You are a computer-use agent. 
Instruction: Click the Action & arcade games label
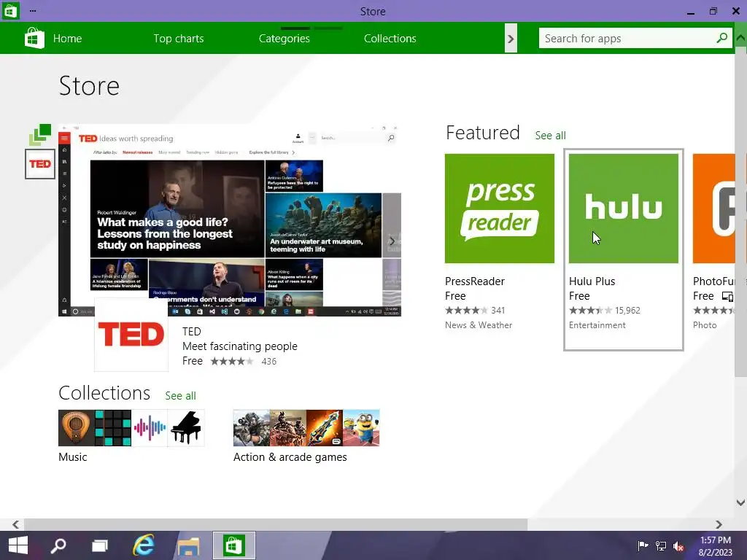[x=290, y=457]
